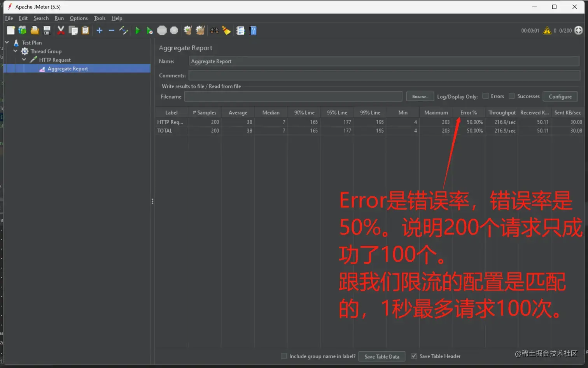Click the Comments input field
Viewport: 588px width, 368px height.
pos(384,75)
